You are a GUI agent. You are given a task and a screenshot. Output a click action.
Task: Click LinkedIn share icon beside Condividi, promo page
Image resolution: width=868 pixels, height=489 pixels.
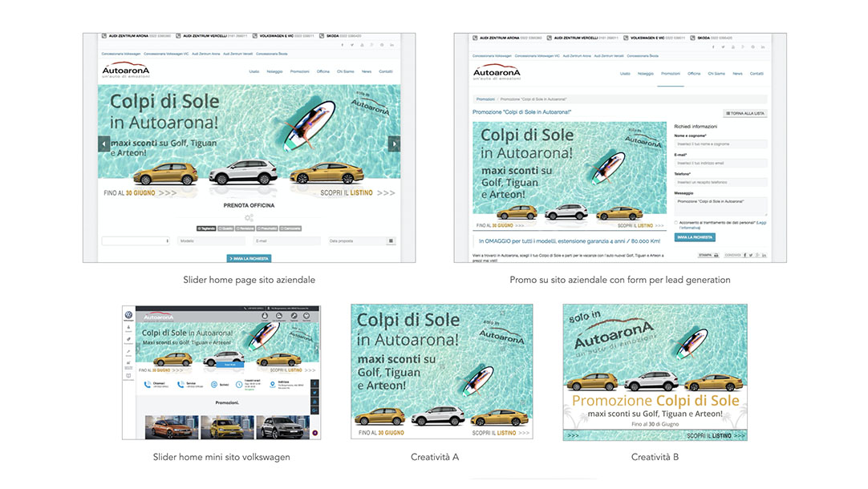(x=764, y=255)
